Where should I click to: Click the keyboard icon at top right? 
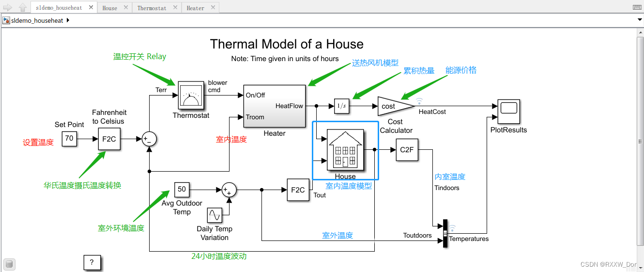point(637,7)
